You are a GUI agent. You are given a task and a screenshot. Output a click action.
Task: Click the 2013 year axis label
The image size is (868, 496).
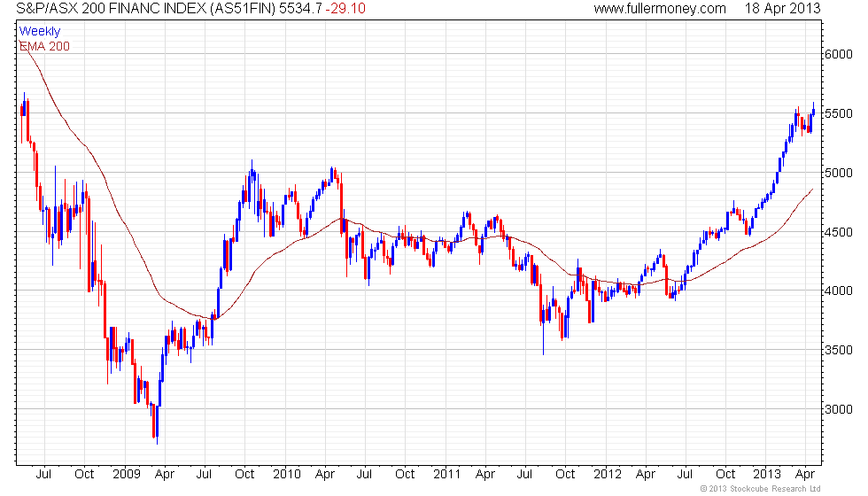click(x=767, y=475)
